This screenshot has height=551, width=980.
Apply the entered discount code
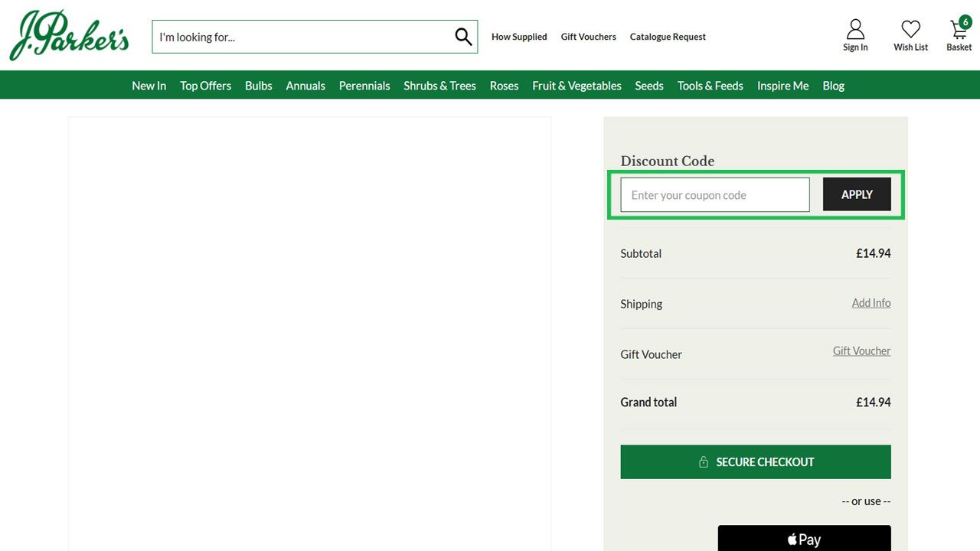(x=857, y=194)
